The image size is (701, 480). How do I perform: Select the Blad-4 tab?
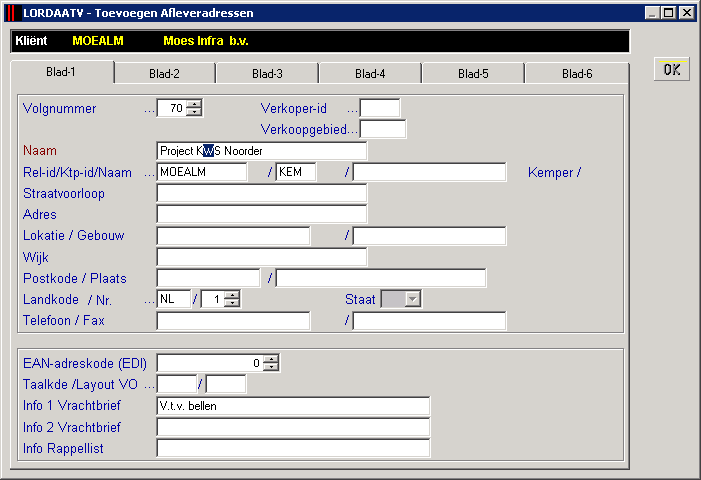[x=370, y=73]
